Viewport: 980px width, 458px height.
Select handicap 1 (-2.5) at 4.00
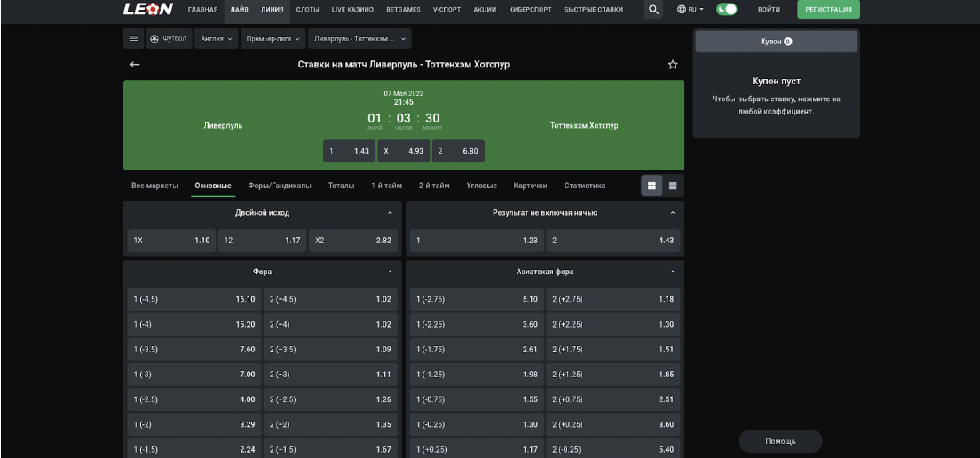pos(194,399)
